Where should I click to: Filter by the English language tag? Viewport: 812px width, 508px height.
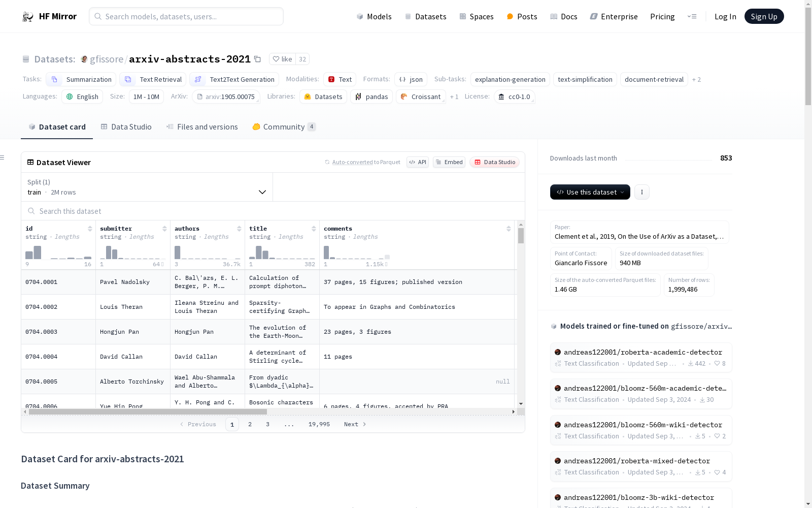82,97
